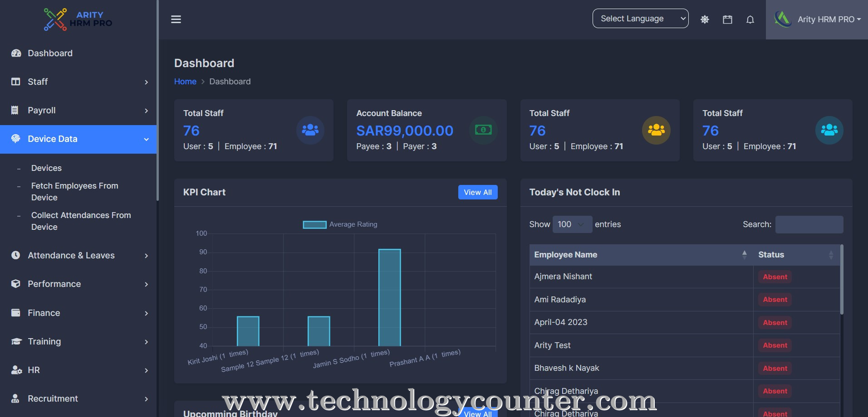Screen dimensions: 868x417
Task: Open the calendar icon in header
Action: 727,19
